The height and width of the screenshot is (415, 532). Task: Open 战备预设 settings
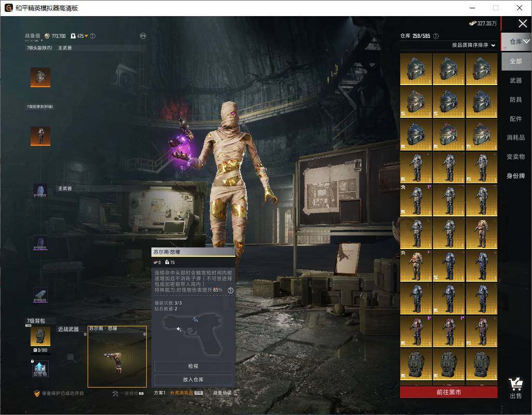222,393
